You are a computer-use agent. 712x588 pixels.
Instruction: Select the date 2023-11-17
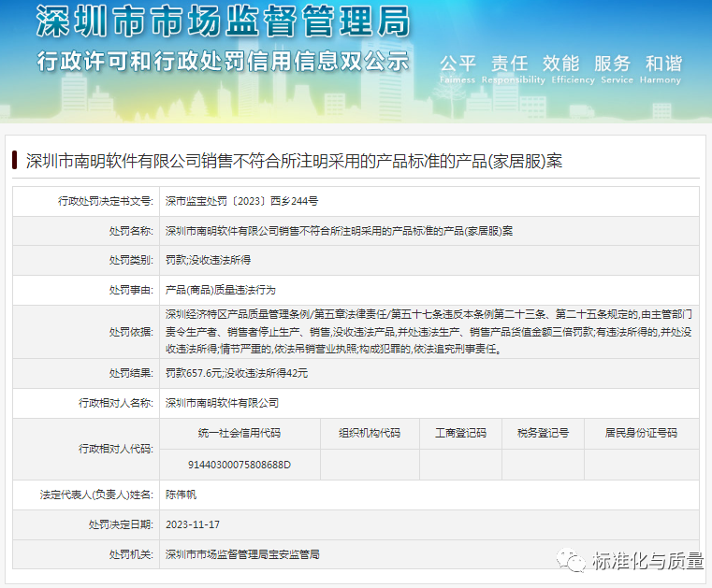(193, 524)
